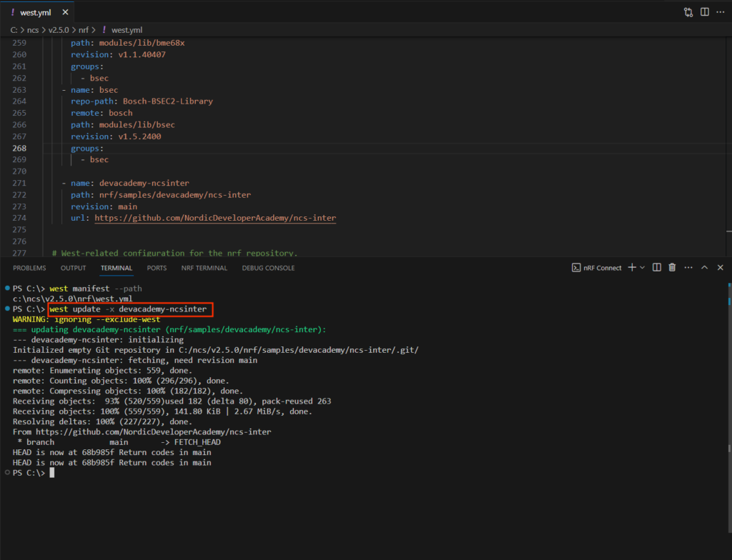Screen dimensions: 732x560
Task: Open the git compare icon in the editor toolbar
Action: pyautogui.click(x=688, y=11)
